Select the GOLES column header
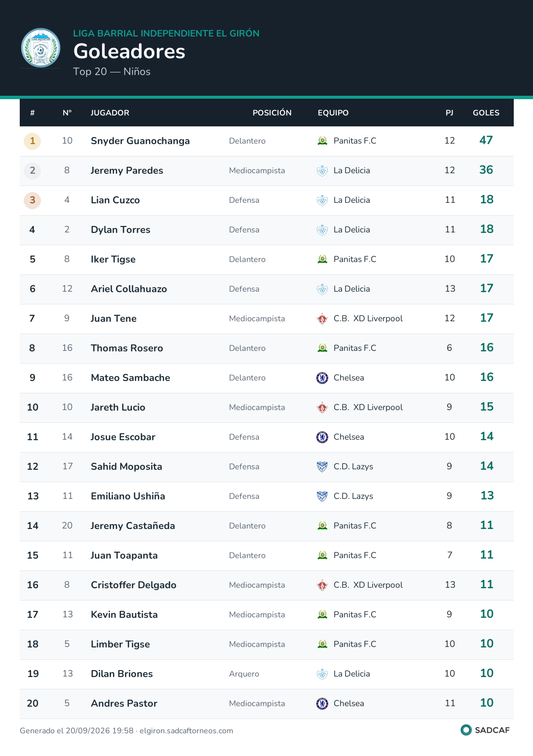 (x=486, y=113)
